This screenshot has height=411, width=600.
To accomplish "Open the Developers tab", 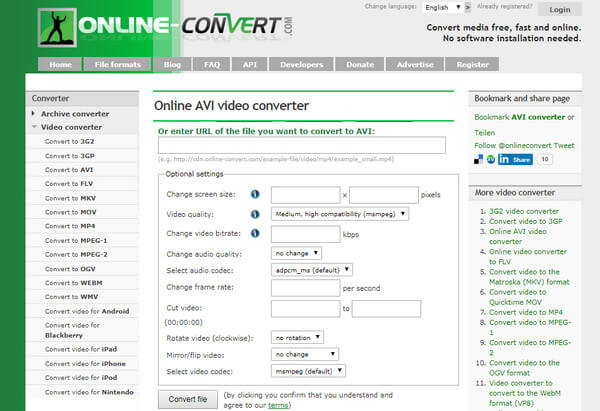I will tap(301, 64).
